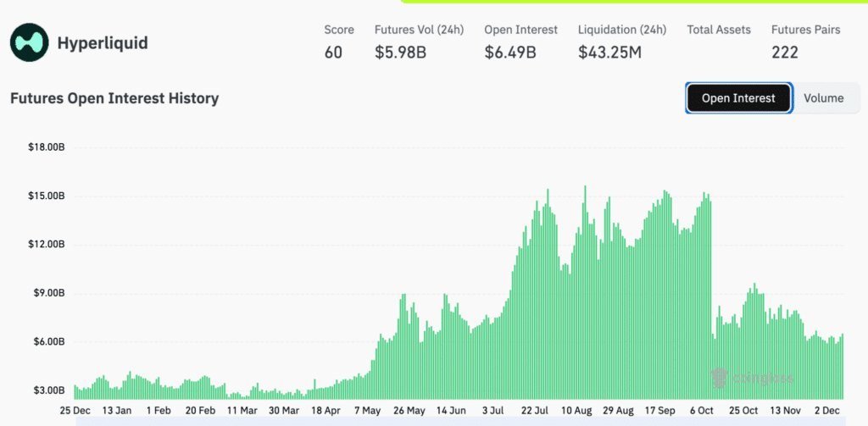Click the 3 Jul x-axis date
Image resolution: width=868 pixels, height=426 pixels.
click(493, 411)
